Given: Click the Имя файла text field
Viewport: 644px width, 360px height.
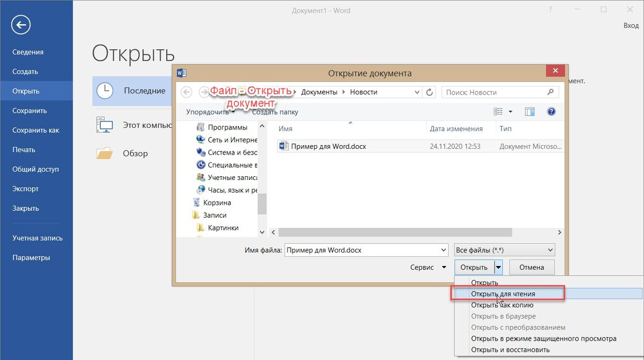Looking at the screenshot, I should tap(363, 250).
